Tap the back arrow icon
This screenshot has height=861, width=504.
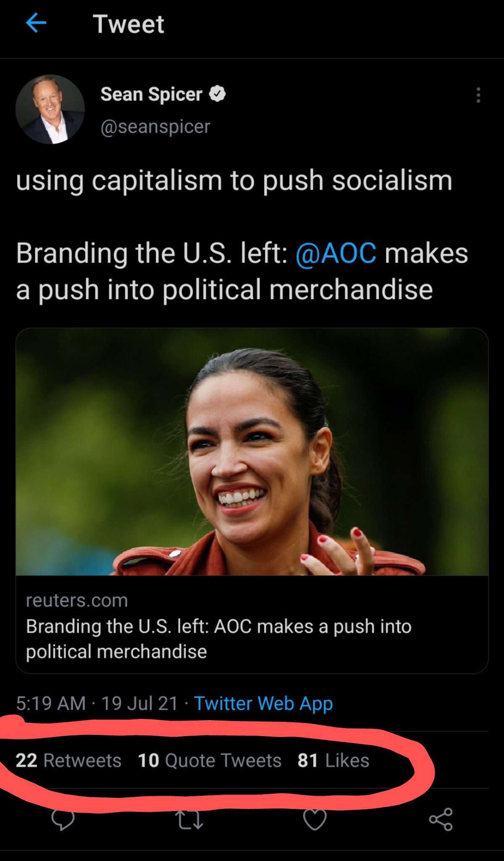point(36,23)
